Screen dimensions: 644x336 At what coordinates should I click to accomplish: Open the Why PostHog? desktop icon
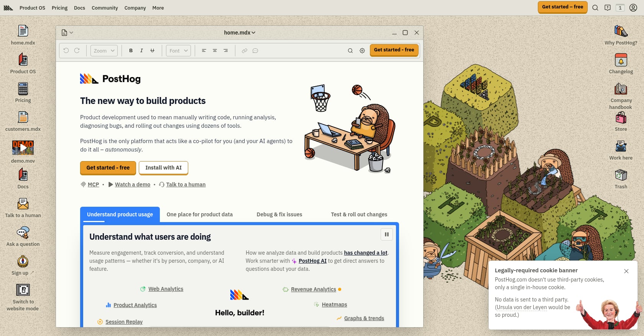tap(621, 35)
